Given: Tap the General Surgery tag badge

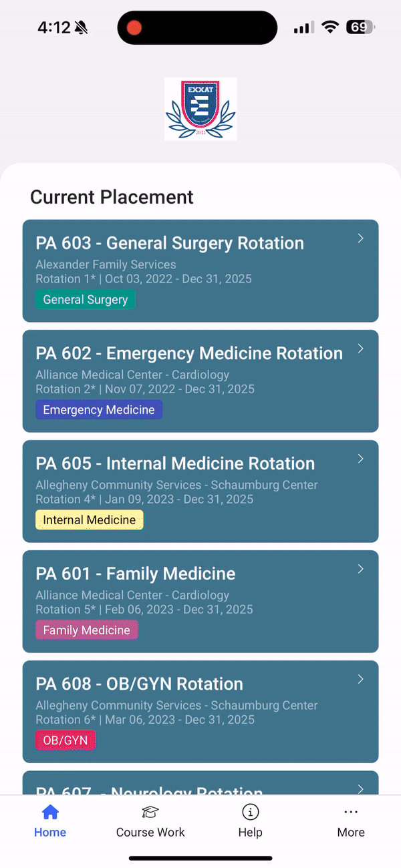Looking at the screenshot, I should [x=85, y=299].
